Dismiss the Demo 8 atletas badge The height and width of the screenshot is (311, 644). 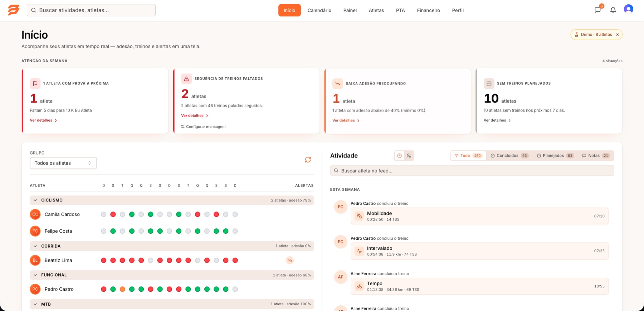[x=618, y=35]
